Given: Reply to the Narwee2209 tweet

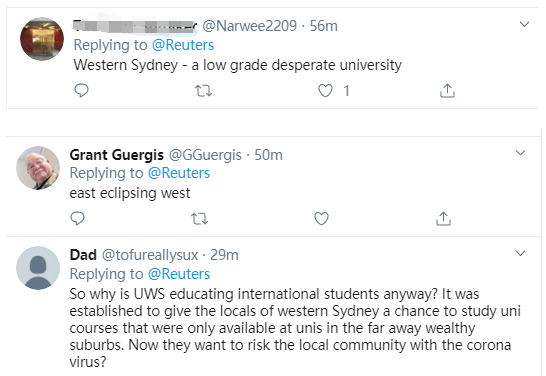Looking at the screenshot, I should click(x=81, y=91).
